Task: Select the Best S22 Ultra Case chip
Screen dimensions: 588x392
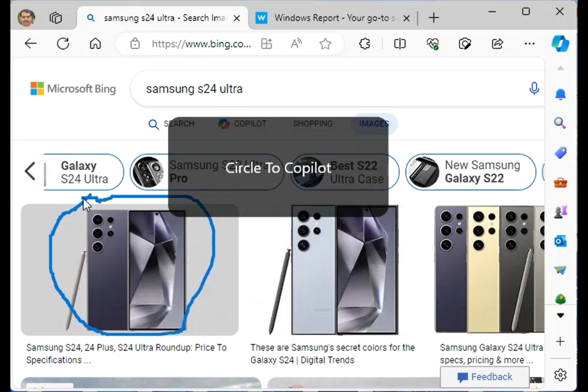Action: pyautogui.click(x=345, y=172)
